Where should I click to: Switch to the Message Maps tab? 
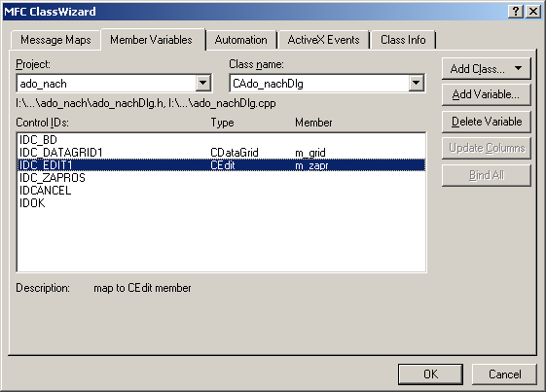pos(55,40)
